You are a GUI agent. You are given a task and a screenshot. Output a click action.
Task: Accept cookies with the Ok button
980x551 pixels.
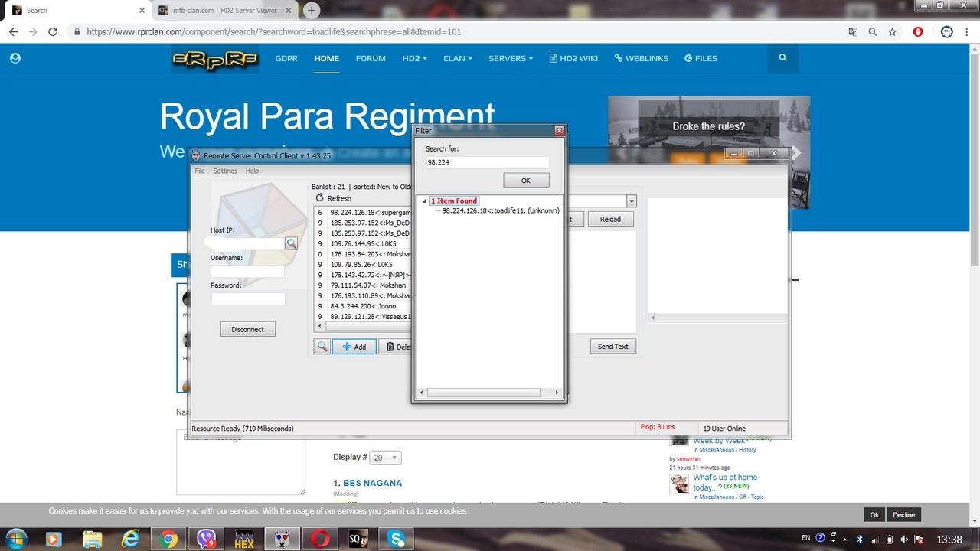click(x=874, y=515)
